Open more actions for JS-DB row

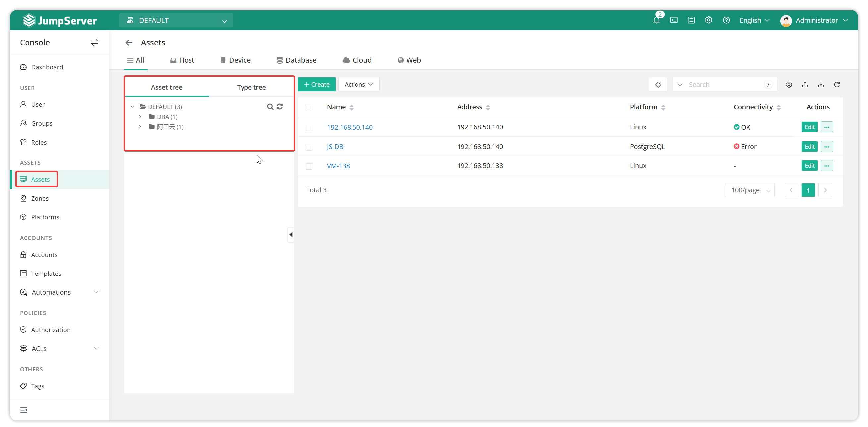coord(827,147)
